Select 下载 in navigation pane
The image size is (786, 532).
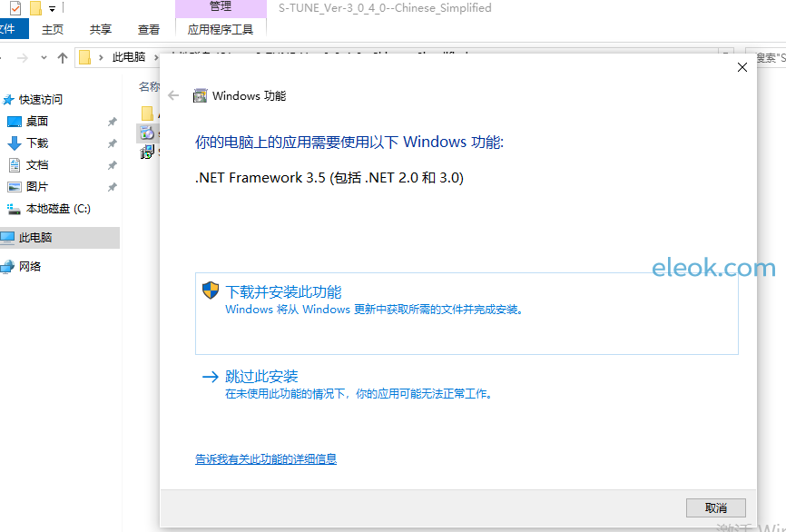(37, 143)
